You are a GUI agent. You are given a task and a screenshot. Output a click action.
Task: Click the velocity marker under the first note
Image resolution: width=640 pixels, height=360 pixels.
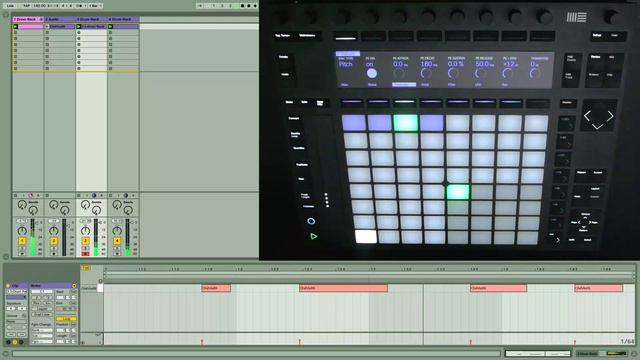pos(202,341)
